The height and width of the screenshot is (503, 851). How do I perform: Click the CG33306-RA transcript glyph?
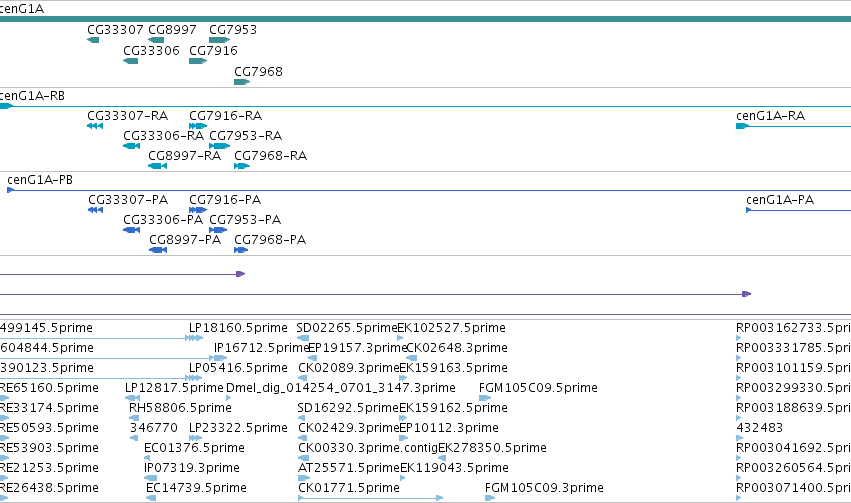point(131,146)
